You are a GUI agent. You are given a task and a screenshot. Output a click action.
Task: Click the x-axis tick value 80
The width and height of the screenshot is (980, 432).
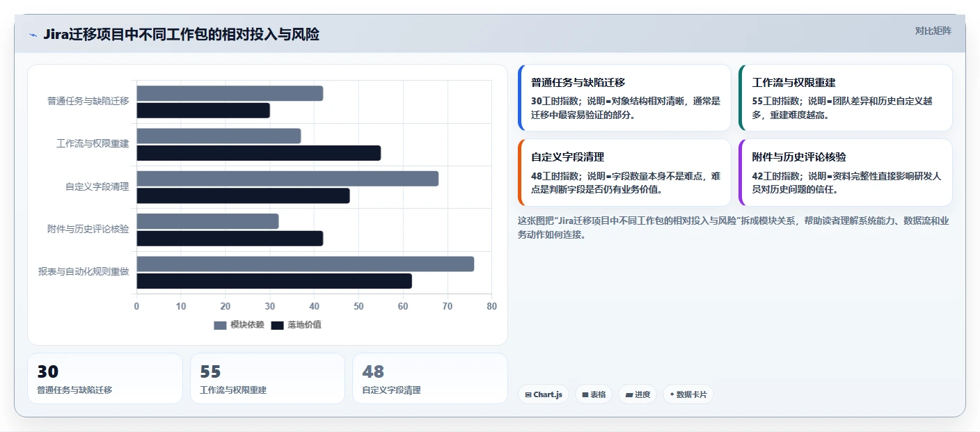491,306
